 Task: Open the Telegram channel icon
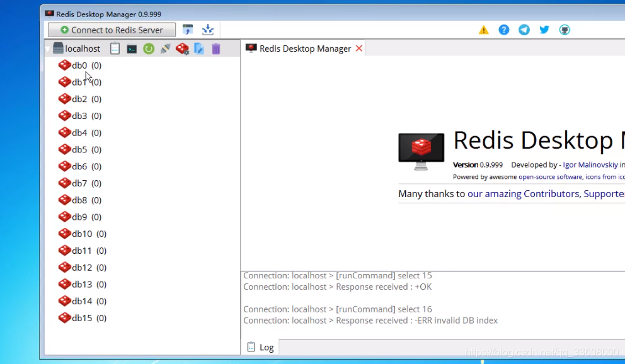click(x=524, y=30)
